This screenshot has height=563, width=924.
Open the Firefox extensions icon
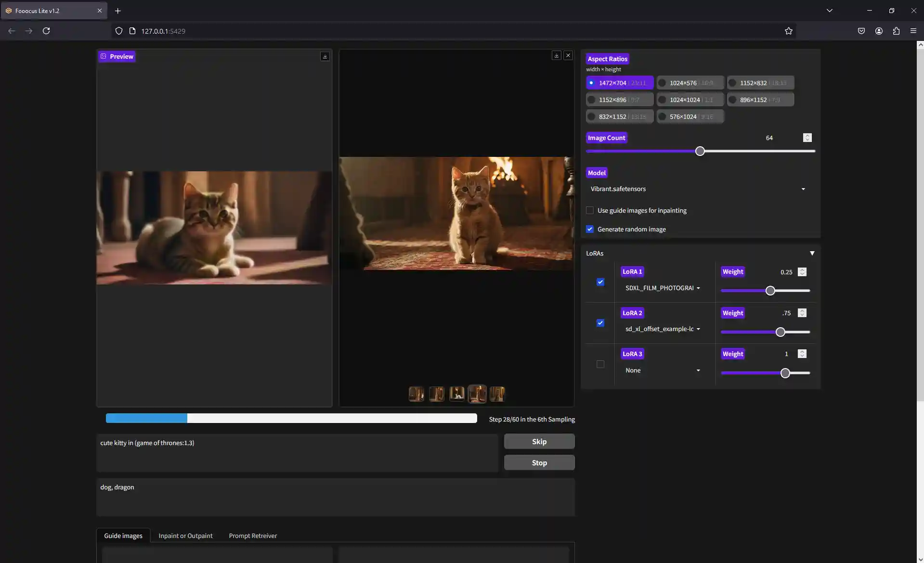(896, 31)
